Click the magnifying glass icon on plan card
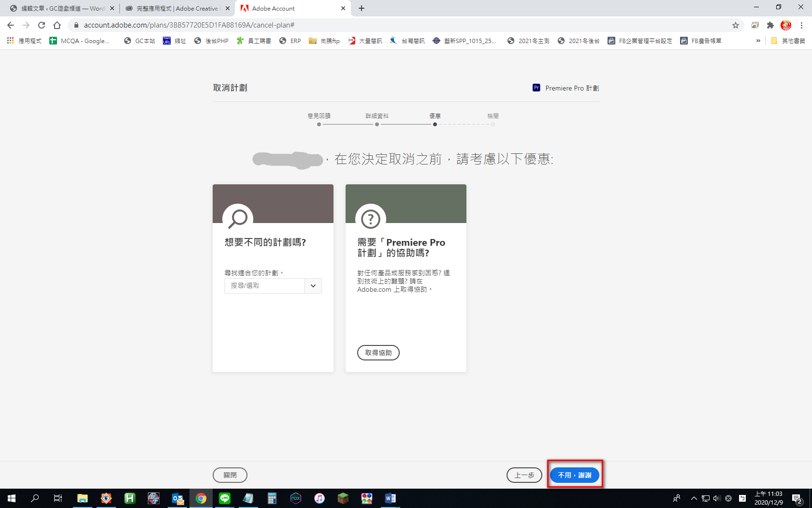This screenshot has width=812, height=508. 237,218
